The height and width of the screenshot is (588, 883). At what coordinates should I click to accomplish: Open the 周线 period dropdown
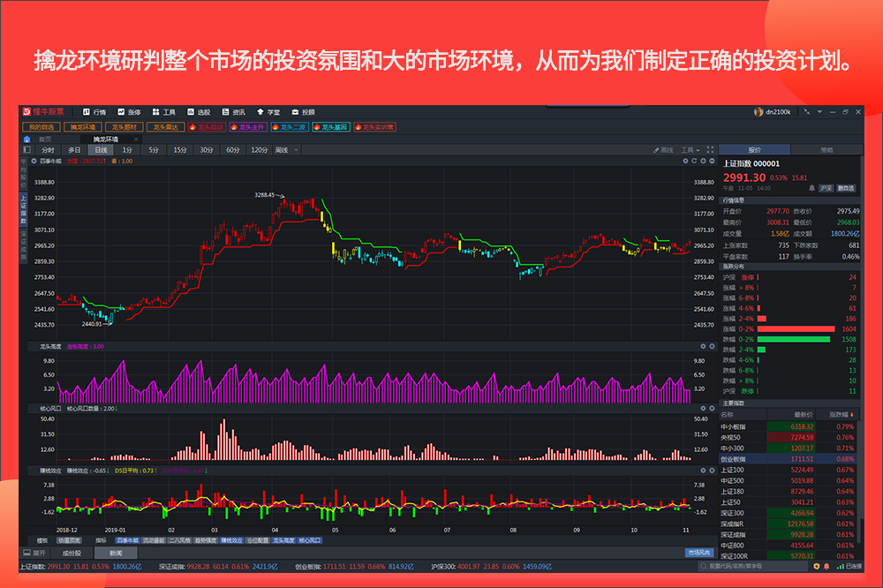[287, 150]
